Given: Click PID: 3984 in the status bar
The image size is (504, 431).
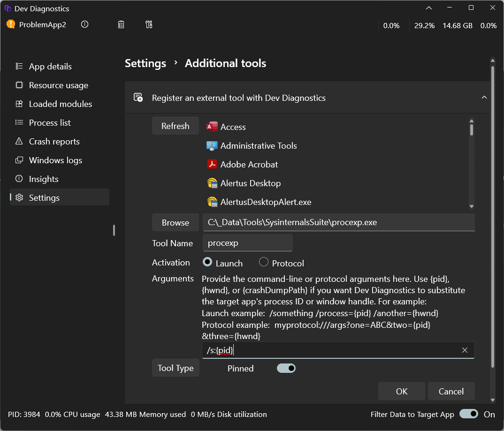Looking at the screenshot, I should [x=24, y=414].
